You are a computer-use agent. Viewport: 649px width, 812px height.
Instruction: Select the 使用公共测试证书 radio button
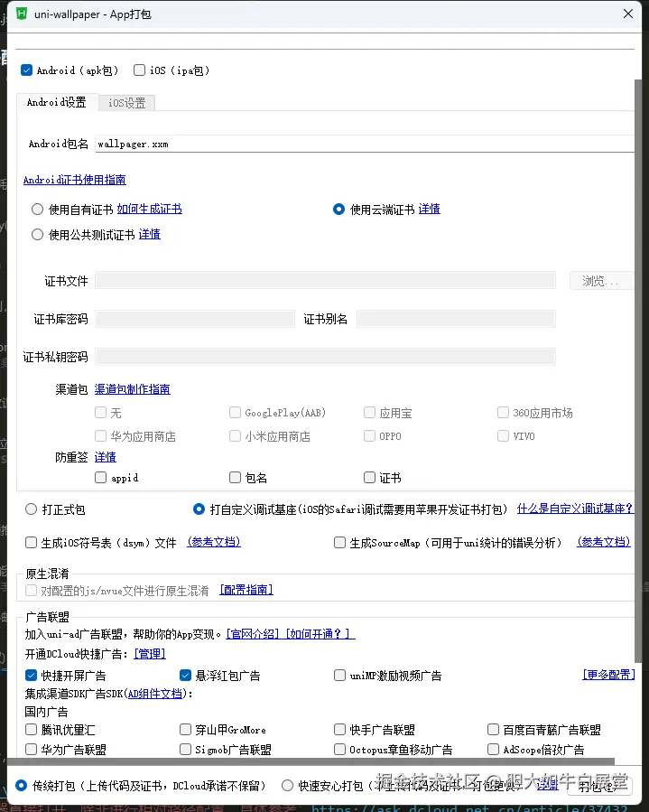point(37,235)
